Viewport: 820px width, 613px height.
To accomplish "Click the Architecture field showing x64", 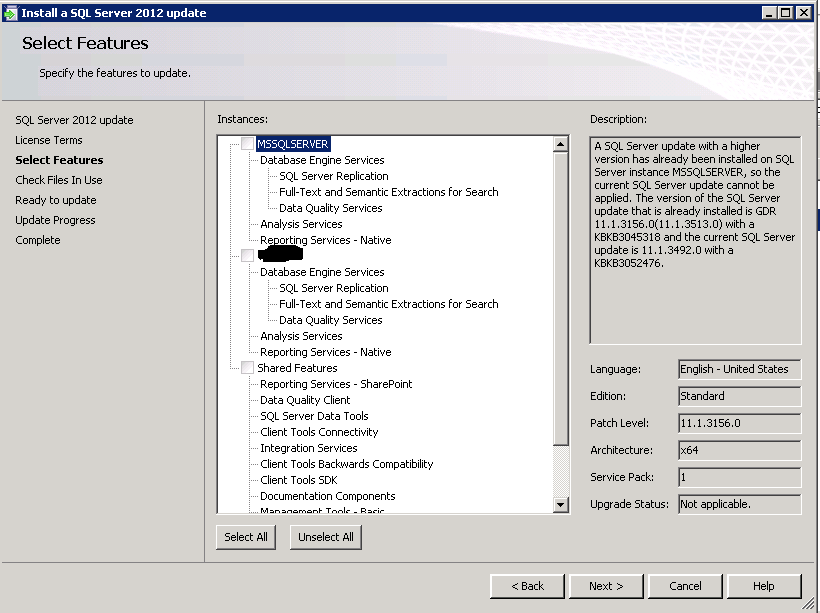I will tap(739, 450).
